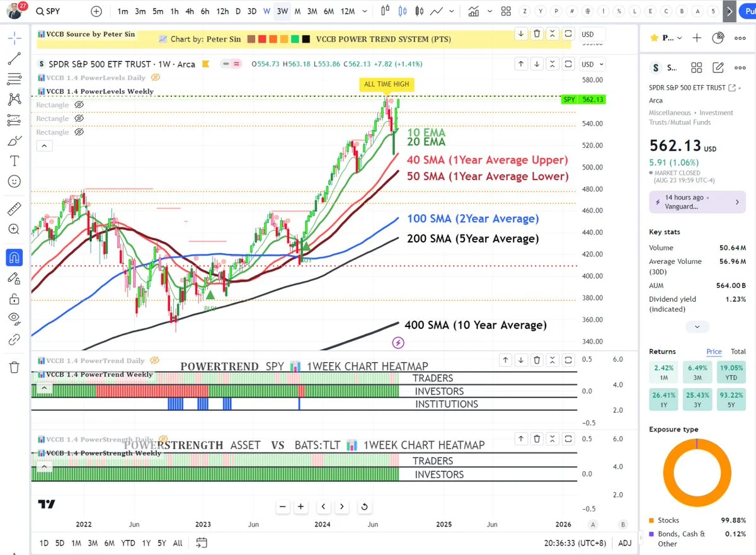Image resolution: width=756 pixels, height=555 pixels.
Task: Delete the PowerStrength pane
Action: (x=537, y=439)
